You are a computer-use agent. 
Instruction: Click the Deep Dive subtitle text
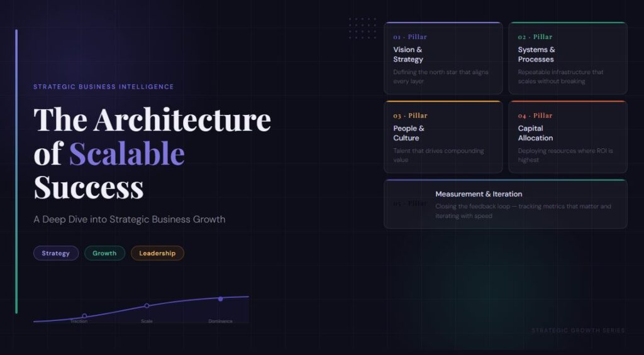[x=130, y=219]
